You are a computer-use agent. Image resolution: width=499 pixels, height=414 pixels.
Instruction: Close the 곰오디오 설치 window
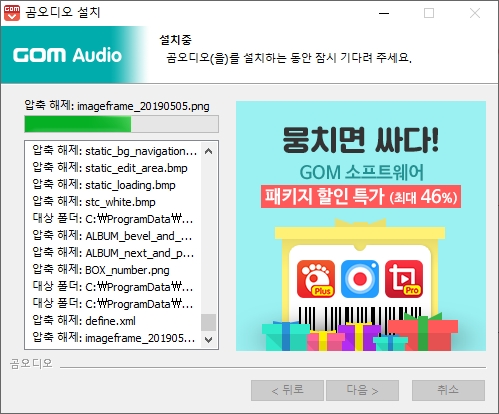coord(475,13)
